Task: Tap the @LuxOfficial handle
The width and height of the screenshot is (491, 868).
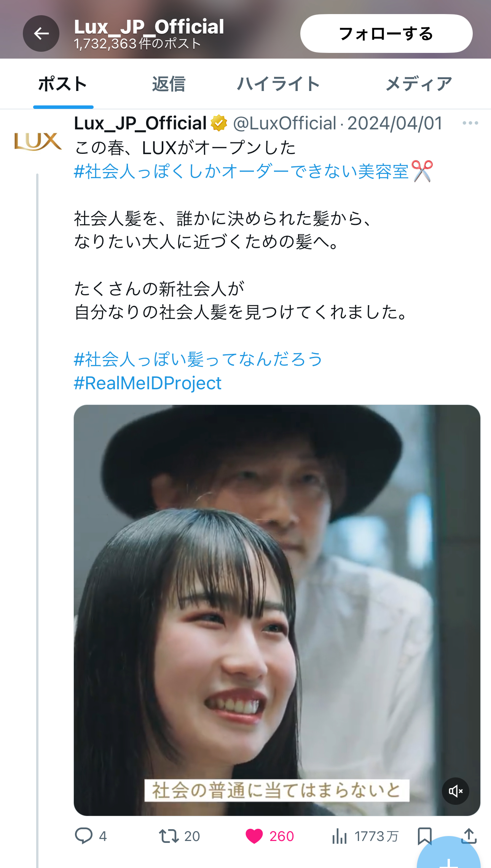Action: pyautogui.click(x=285, y=123)
